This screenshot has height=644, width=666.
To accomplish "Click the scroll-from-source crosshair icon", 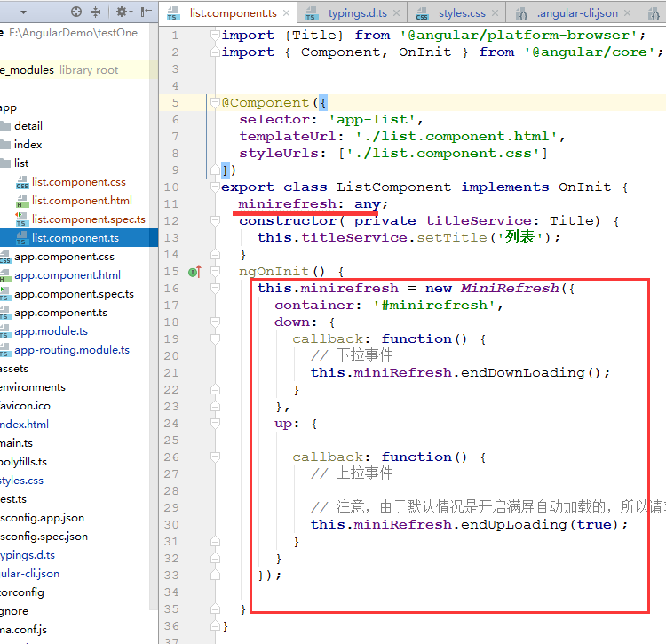I will (76, 12).
